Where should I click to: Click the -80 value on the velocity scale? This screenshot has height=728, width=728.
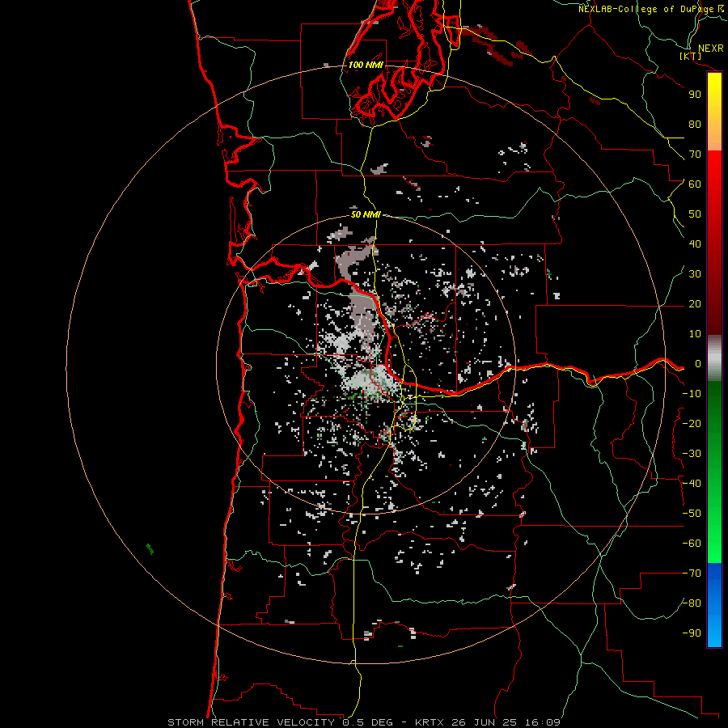click(x=692, y=603)
